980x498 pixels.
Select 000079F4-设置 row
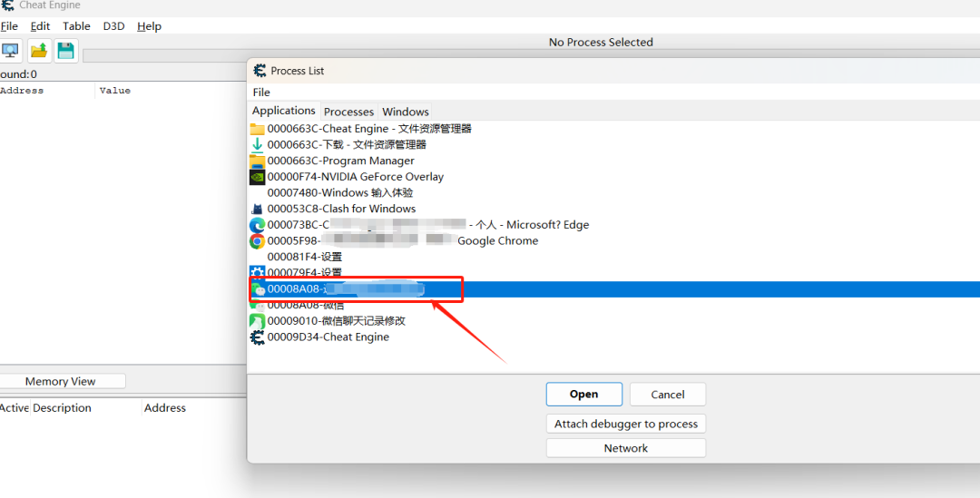point(613,272)
